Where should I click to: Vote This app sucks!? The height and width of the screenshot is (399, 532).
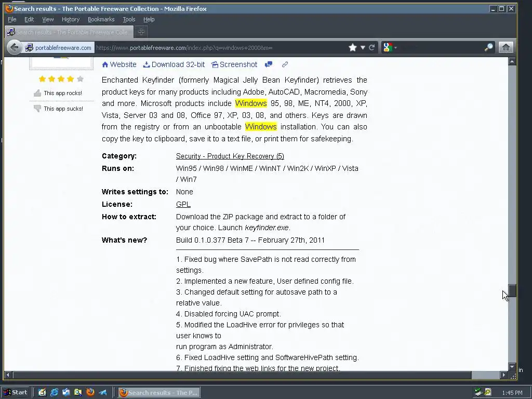(x=58, y=109)
